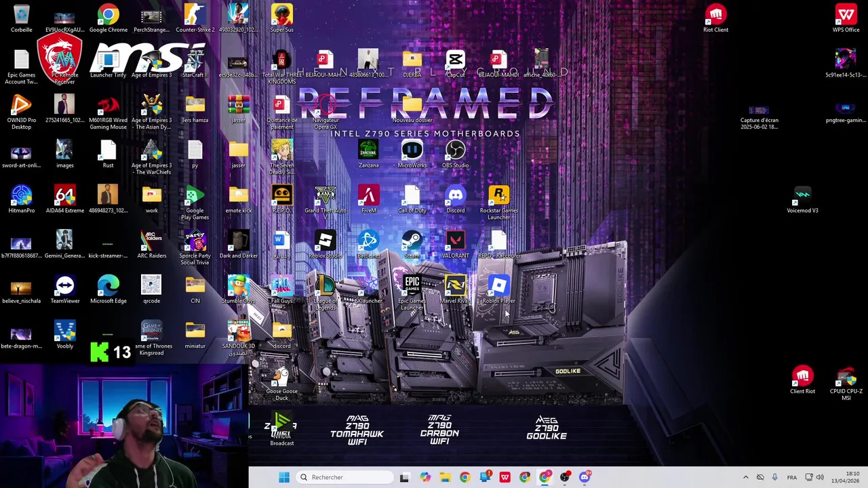Launch the Goose Goose Duck shortcut
This screenshot has width=868, height=488.
click(x=281, y=384)
